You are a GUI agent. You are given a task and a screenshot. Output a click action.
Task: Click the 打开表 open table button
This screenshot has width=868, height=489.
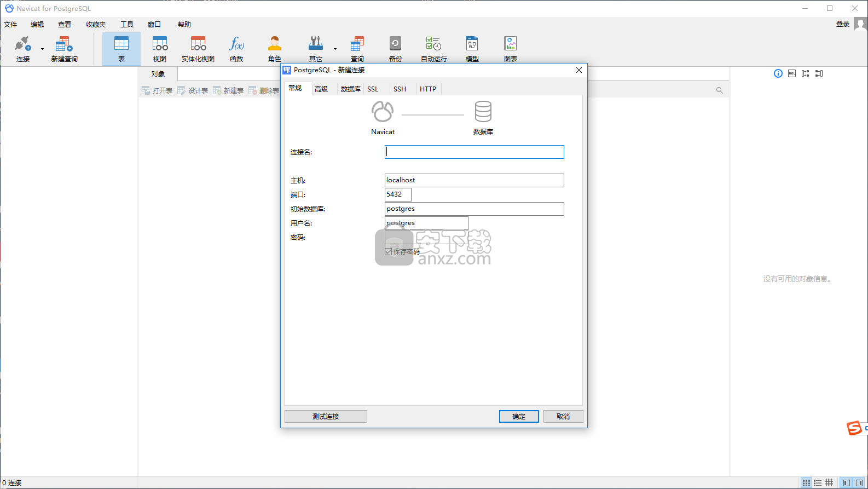[157, 90]
